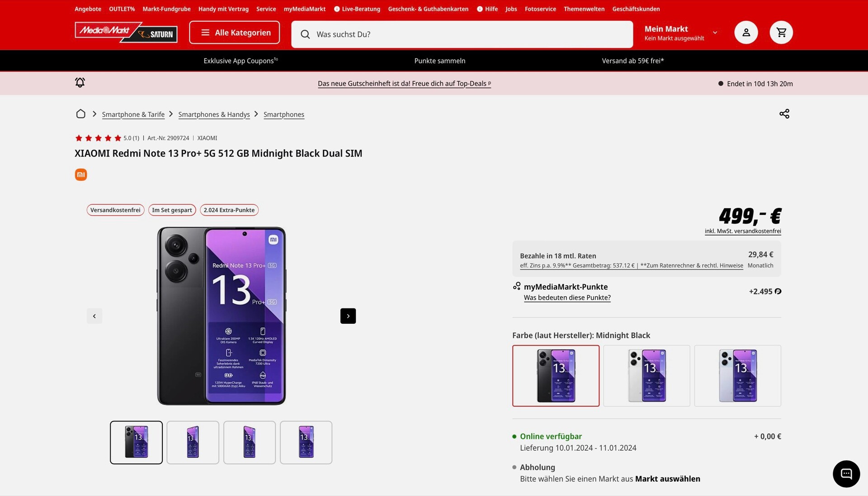Click the notification bell icon

click(x=80, y=83)
